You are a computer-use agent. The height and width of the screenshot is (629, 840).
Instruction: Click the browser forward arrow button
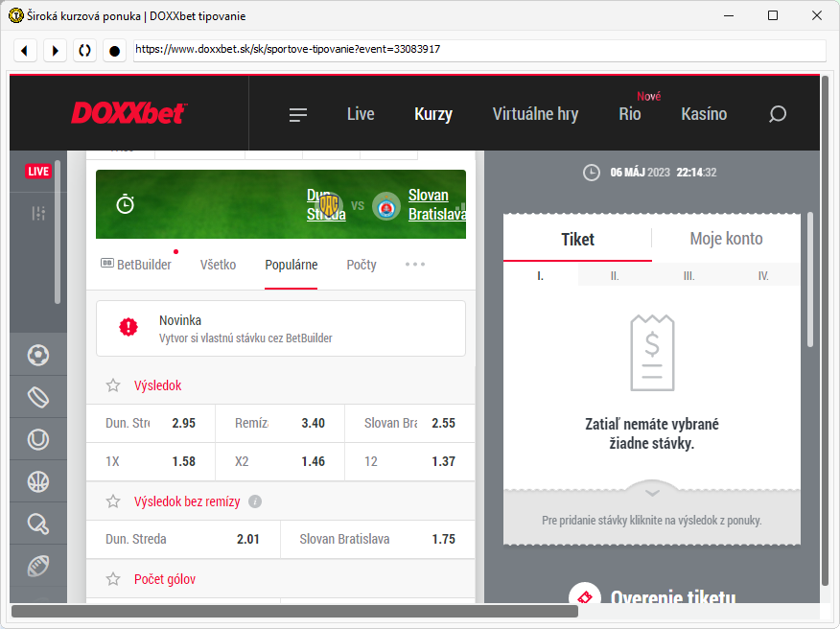pos(55,51)
